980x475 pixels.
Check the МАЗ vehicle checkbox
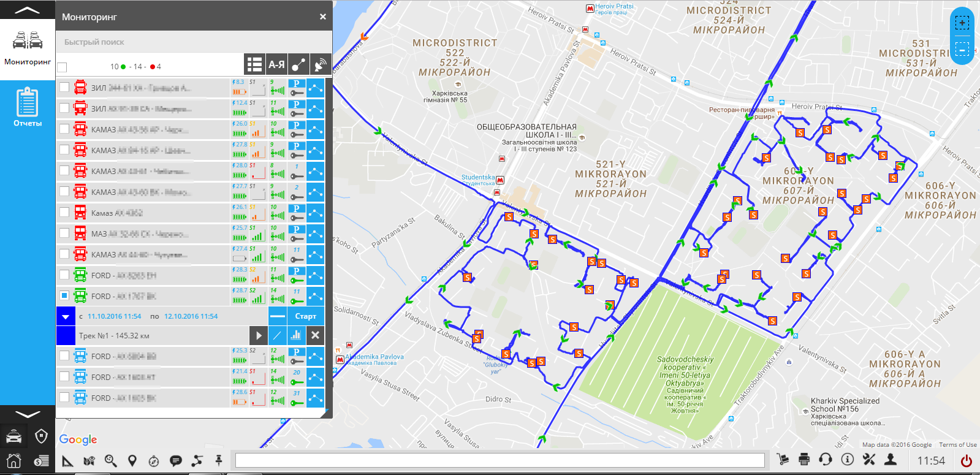(64, 233)
